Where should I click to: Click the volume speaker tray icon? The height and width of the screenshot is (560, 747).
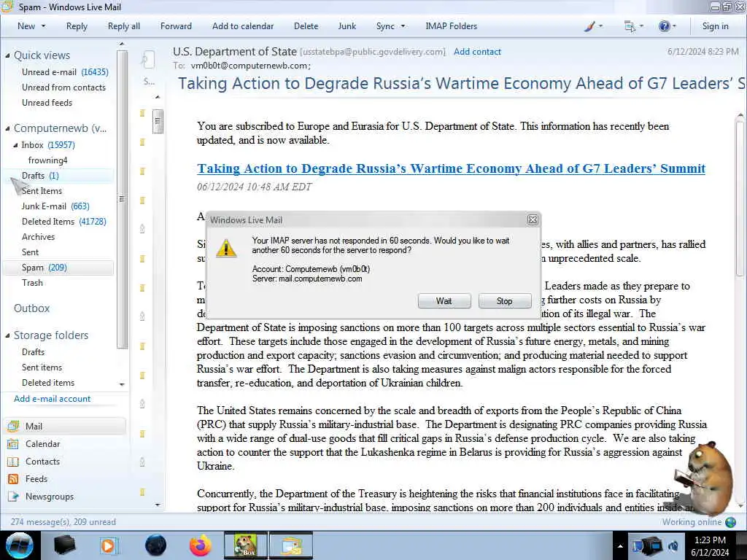[673, 546]
